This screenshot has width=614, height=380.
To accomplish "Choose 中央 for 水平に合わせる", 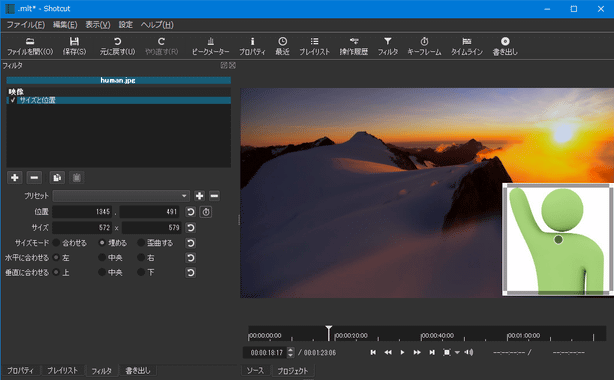I will (x=102, y=258).
